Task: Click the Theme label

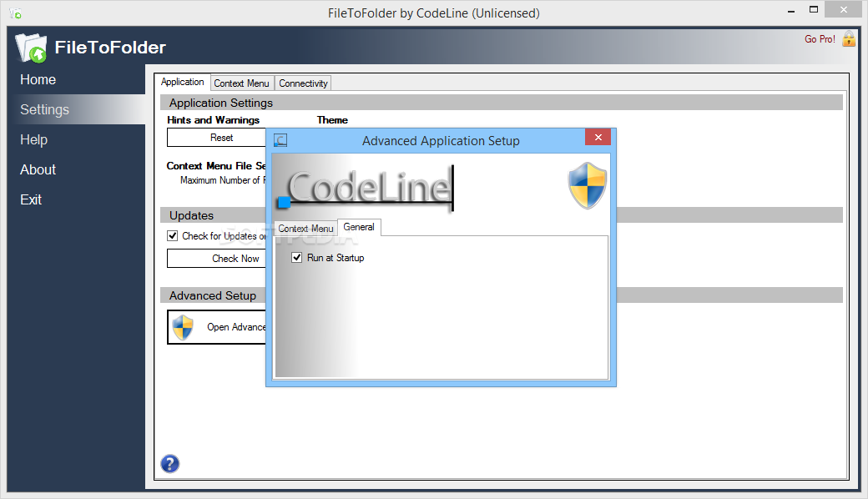Action: [332, 120]
